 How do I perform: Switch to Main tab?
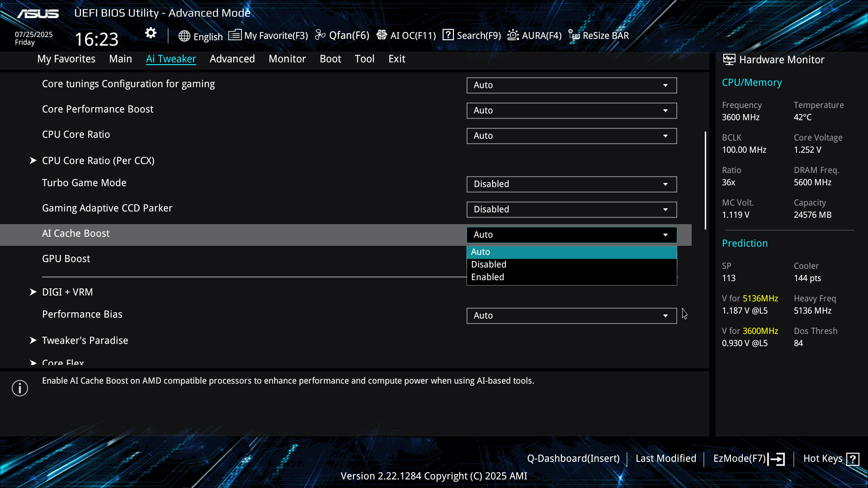tap(120, 59)
